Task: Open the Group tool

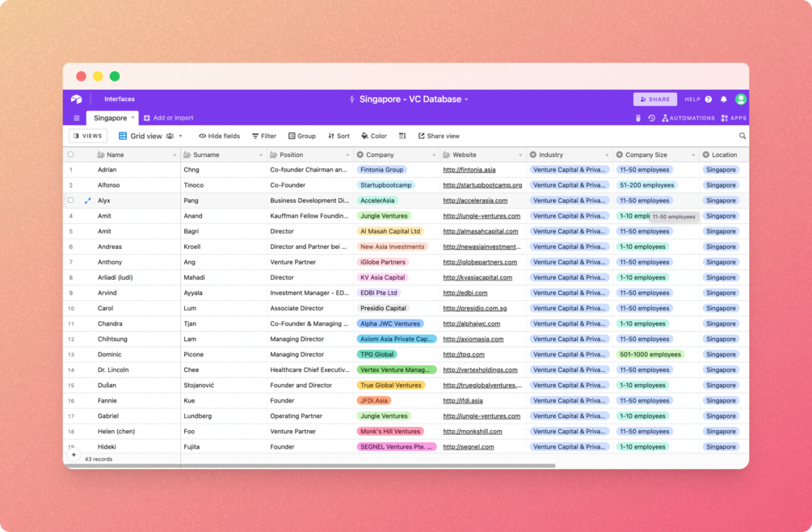Action: [x=302, y=136]
